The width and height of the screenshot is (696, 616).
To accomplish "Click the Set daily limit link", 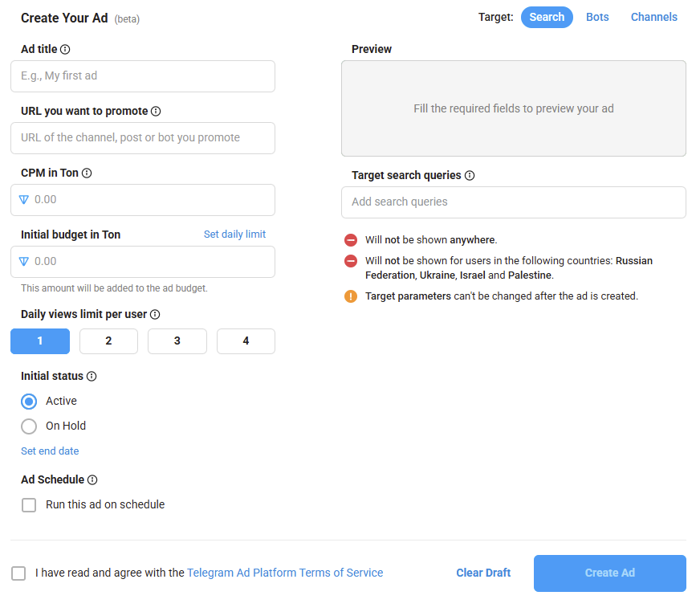I will point(234,235).
